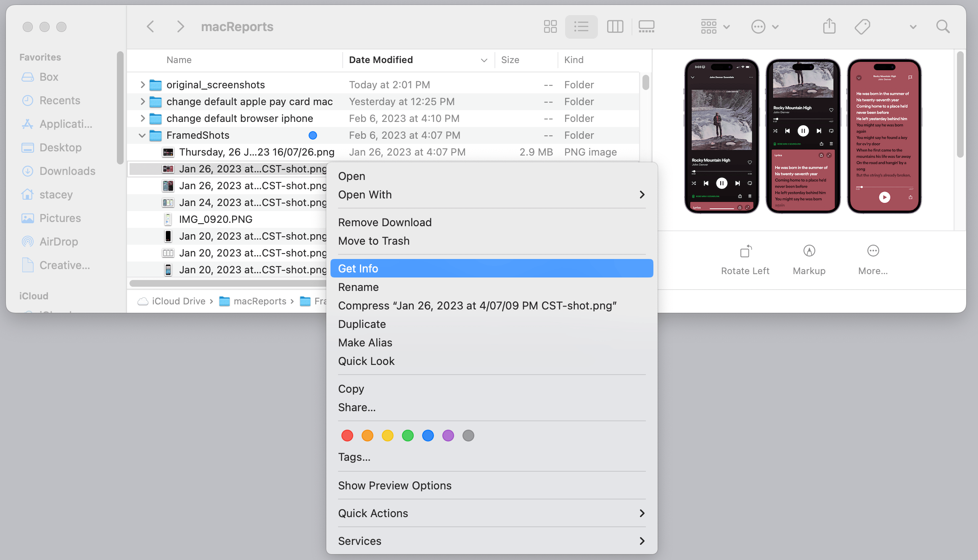The image size is (978, 560).
Task: Click macReports in the path bar
Action: pyautogui.click(x=253, y=301)
